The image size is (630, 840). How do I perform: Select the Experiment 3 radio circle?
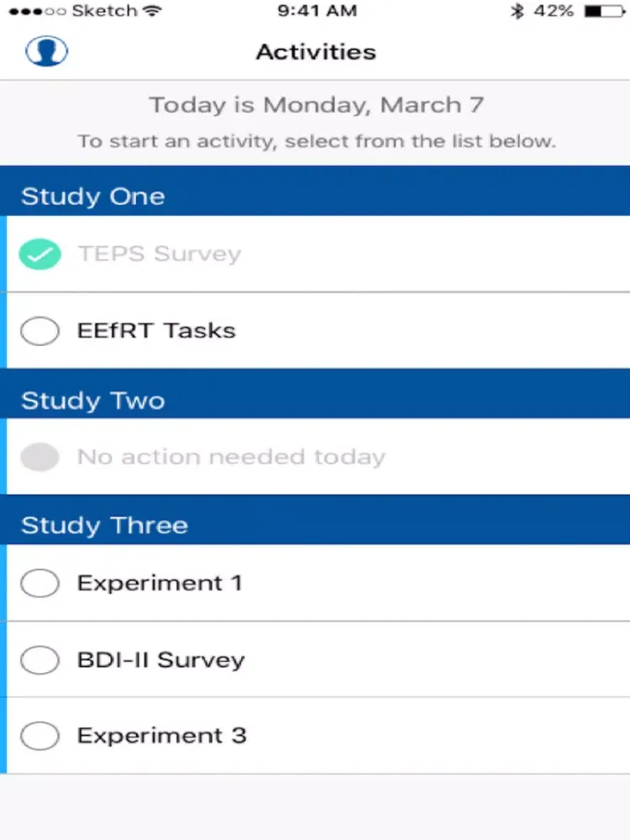39,736
